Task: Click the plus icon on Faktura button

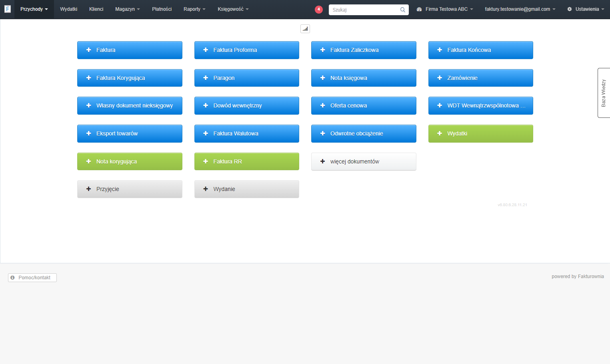Action: click(x=89, y=50)
